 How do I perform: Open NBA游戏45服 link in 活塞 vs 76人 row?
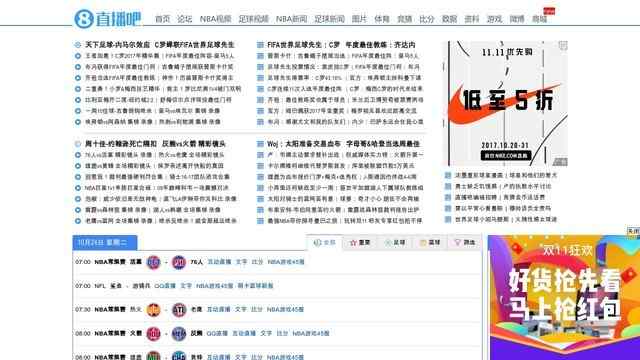pyautogui.click(x=286, y=262)
